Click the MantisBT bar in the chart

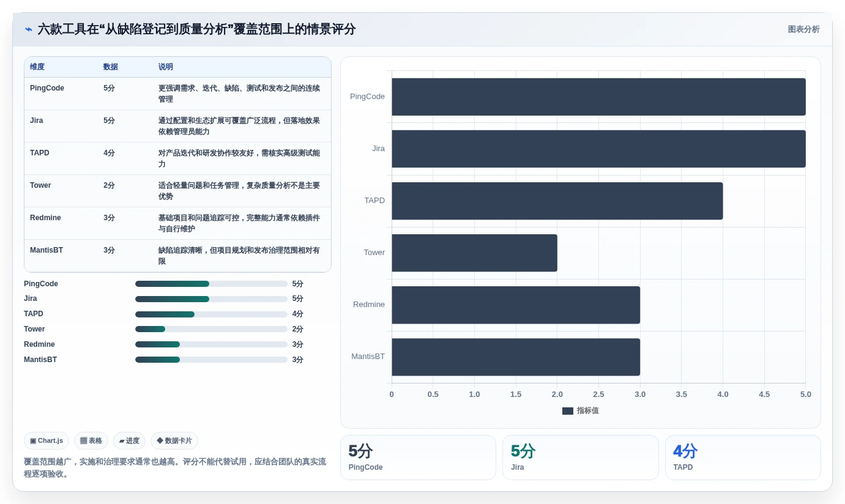click(516, 357)
